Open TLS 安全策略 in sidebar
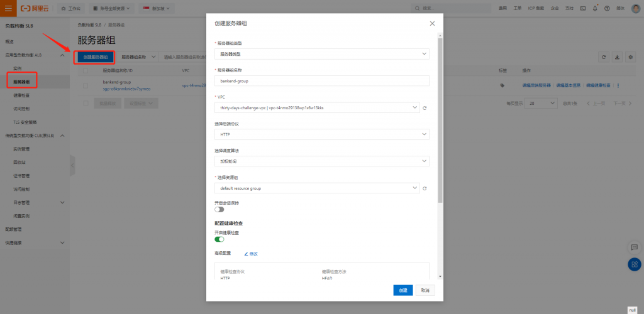The height and width of the screenshot is (314, 644). click(24, 122)
